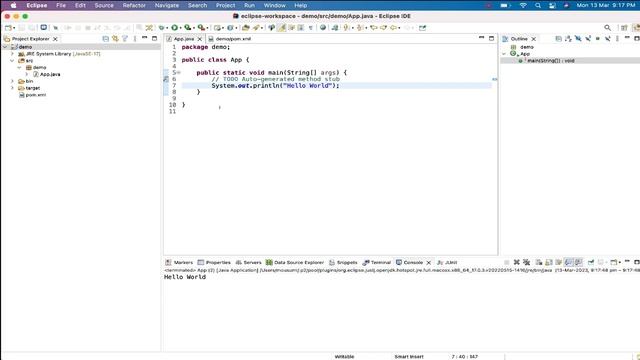
Task: Open the Source menu
Action: 104,5
